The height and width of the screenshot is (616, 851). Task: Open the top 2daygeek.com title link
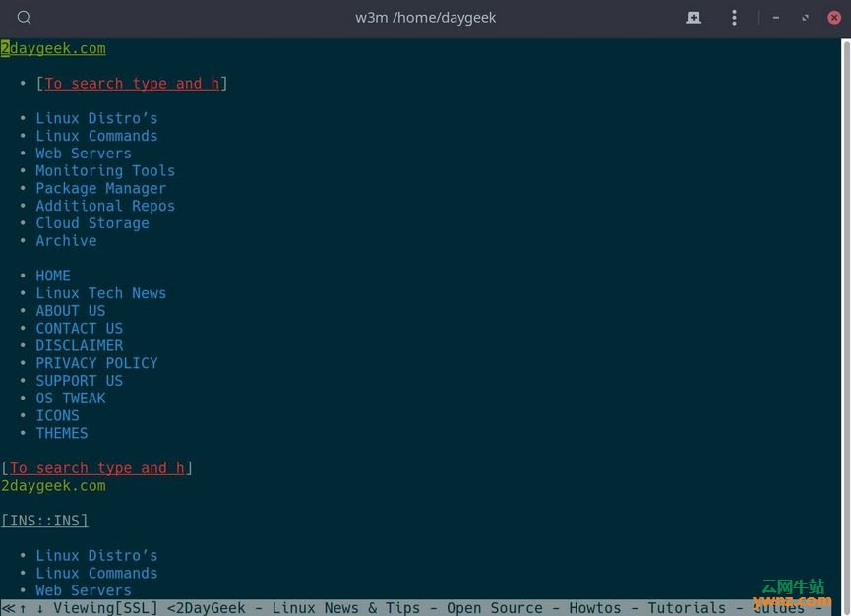pyautogui.click(x=53, y=48)
